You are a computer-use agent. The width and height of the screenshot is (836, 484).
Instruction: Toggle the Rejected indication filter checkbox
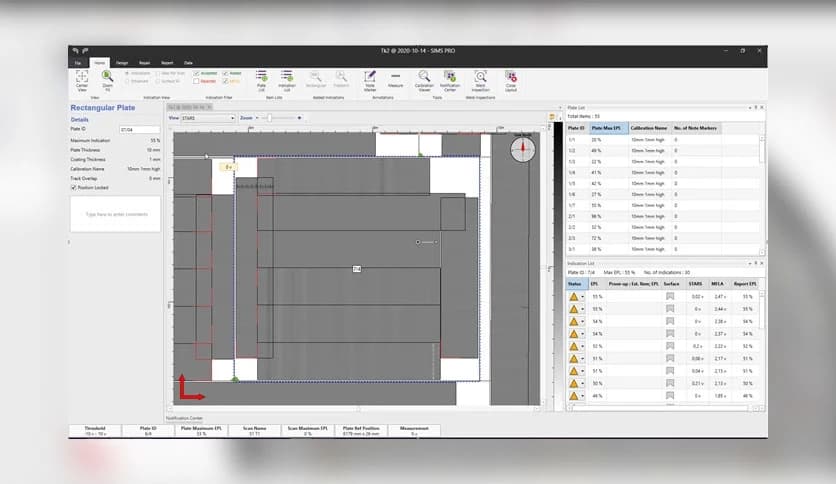[196, 81]
